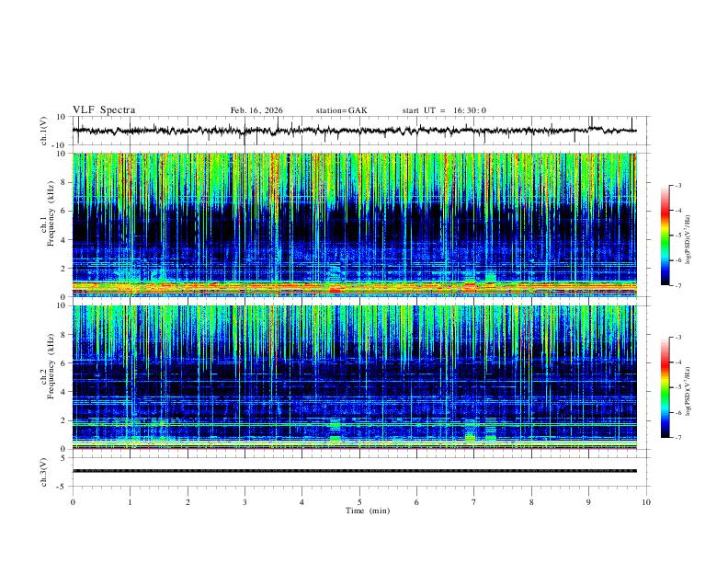Click the time axis tick label "0"

[73, 502]
